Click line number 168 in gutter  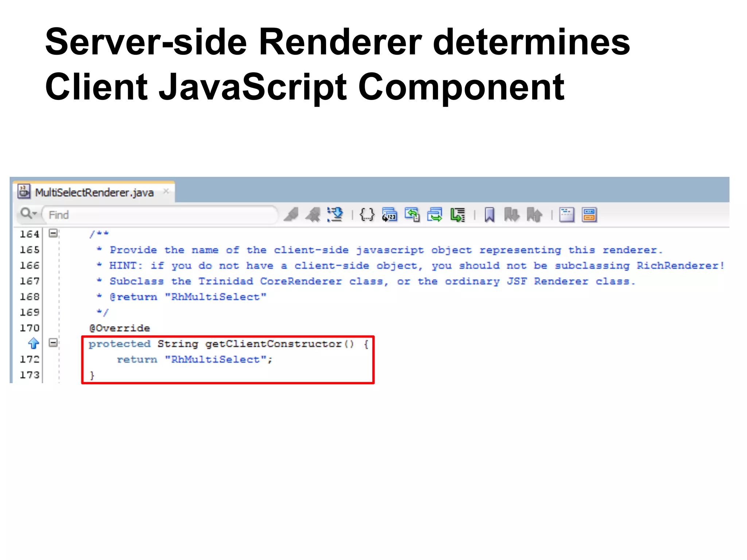pos(30,297)
